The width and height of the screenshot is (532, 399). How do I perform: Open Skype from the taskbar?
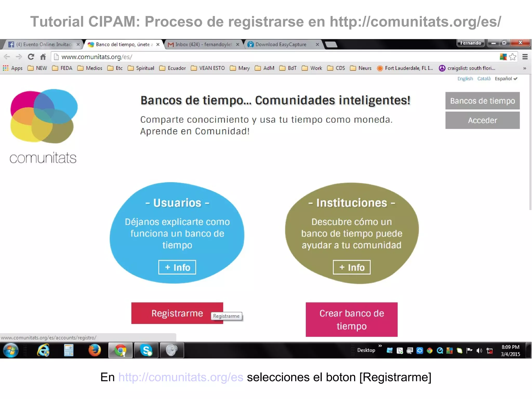coord(146,350)
